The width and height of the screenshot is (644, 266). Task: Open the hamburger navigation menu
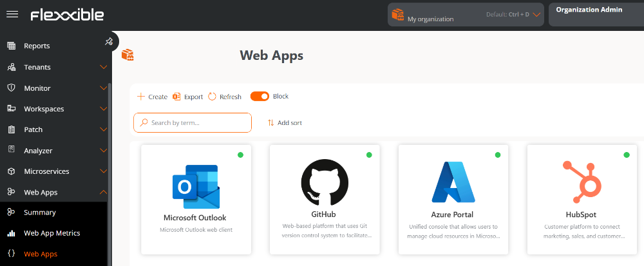click(12, 14)
